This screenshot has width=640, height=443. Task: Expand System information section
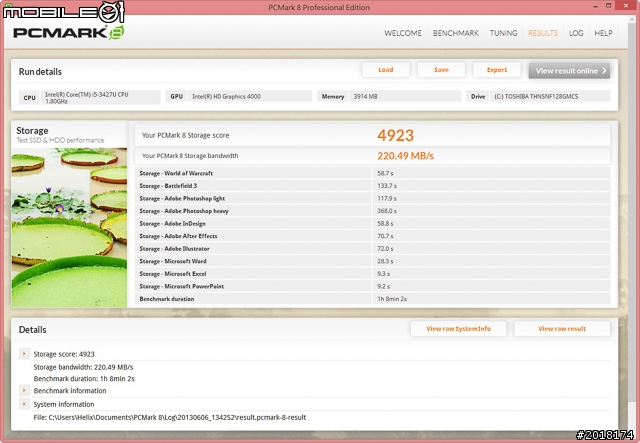point(24,404)
